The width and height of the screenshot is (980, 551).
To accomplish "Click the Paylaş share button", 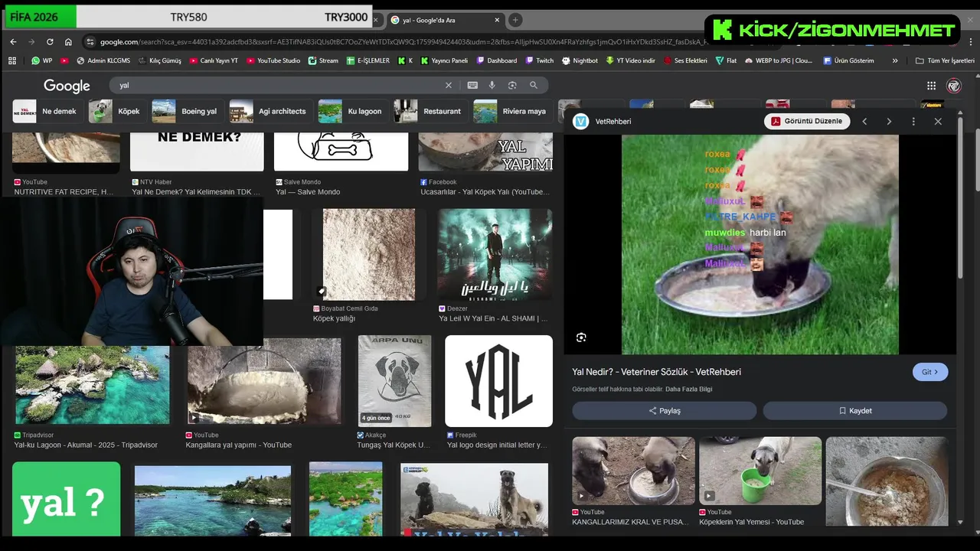I will 664,411.
